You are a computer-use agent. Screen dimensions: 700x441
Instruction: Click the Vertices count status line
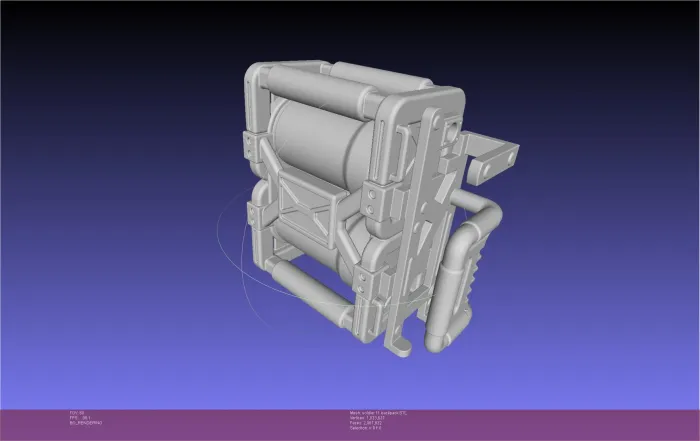367,418
